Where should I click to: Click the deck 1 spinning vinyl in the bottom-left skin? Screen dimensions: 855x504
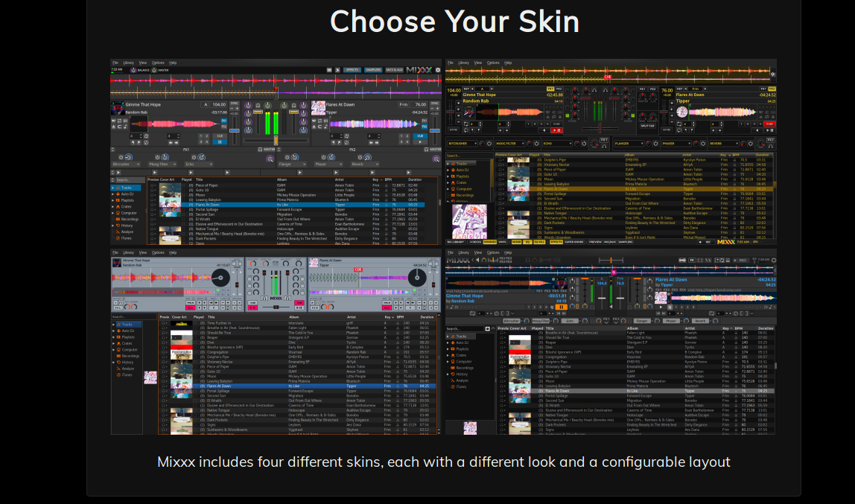click(220, 278)
